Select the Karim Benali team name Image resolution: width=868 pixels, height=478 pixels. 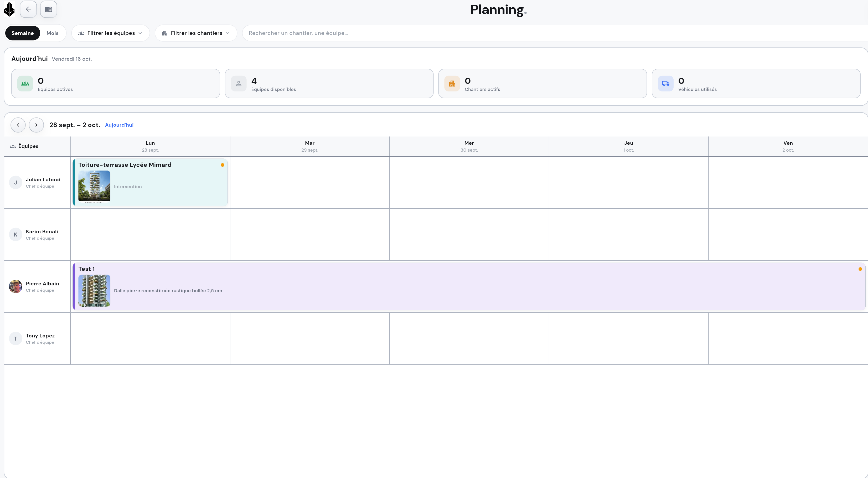pos(42,232)
